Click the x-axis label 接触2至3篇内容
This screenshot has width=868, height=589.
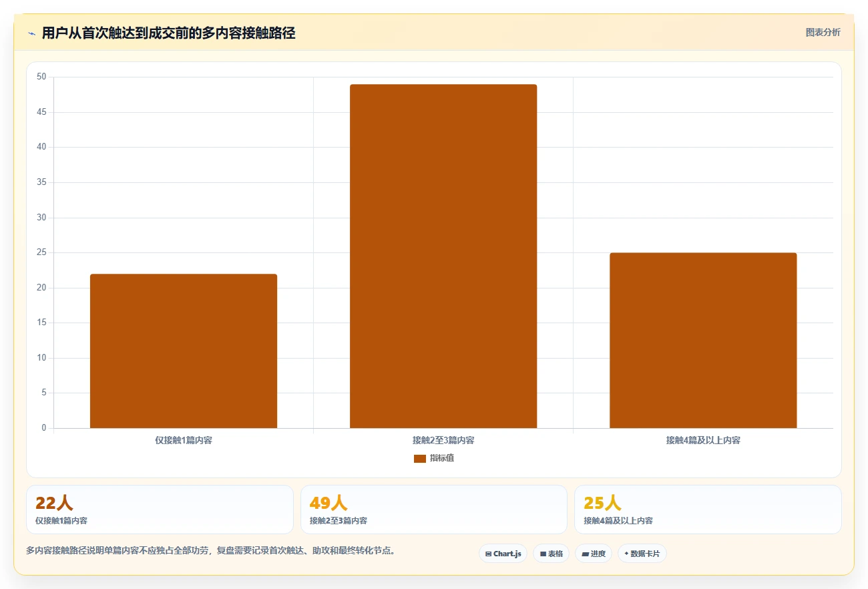point(443,441)
